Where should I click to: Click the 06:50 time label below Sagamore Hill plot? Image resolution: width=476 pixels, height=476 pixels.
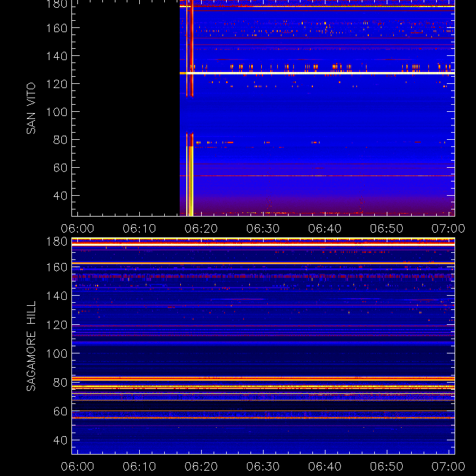(387, 466)
